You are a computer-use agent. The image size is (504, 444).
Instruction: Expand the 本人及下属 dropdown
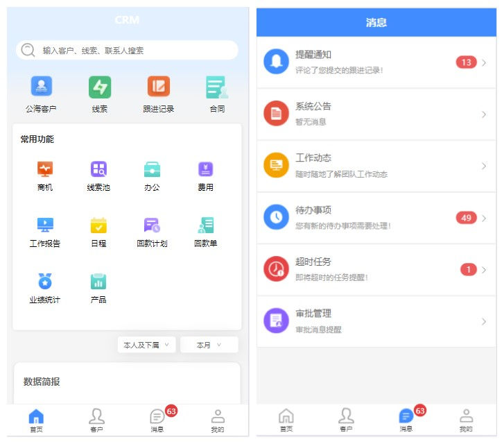pos(146,345)
